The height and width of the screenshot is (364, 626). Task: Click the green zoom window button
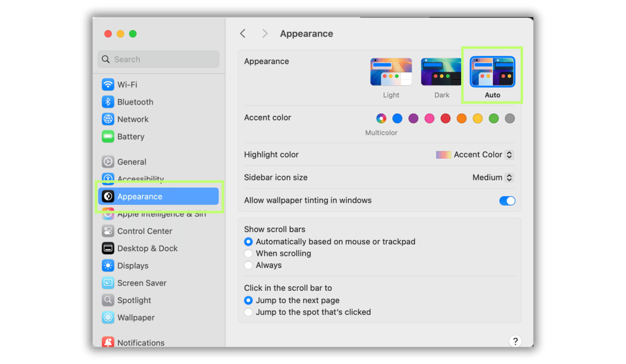point(133,34)
